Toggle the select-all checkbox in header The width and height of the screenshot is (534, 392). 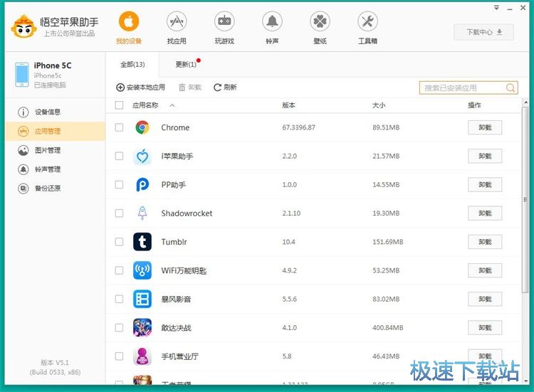tap(119, 105)
